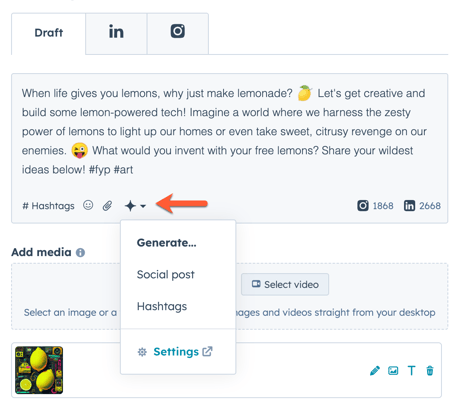
Task: Add alt text via the T icon
Action: tap(412, 371)
